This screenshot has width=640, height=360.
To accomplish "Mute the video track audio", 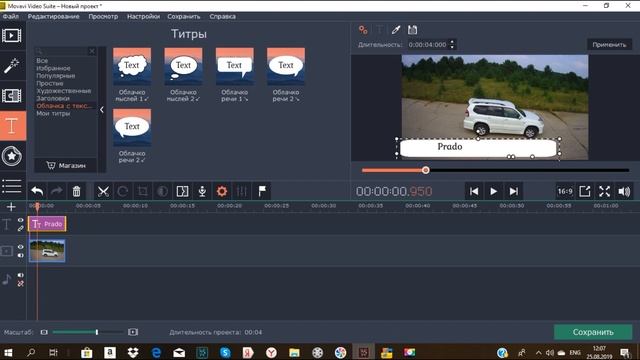I will [20, 256].
